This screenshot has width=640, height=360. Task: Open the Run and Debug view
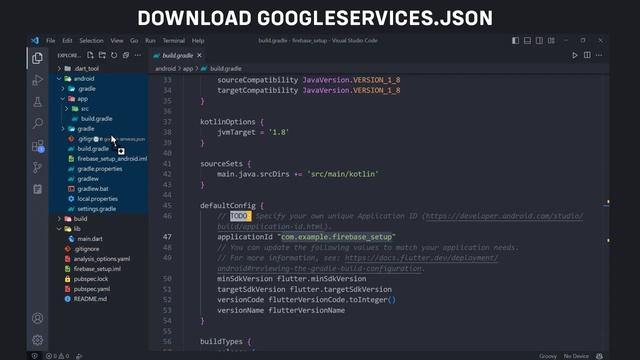[37, 80]
